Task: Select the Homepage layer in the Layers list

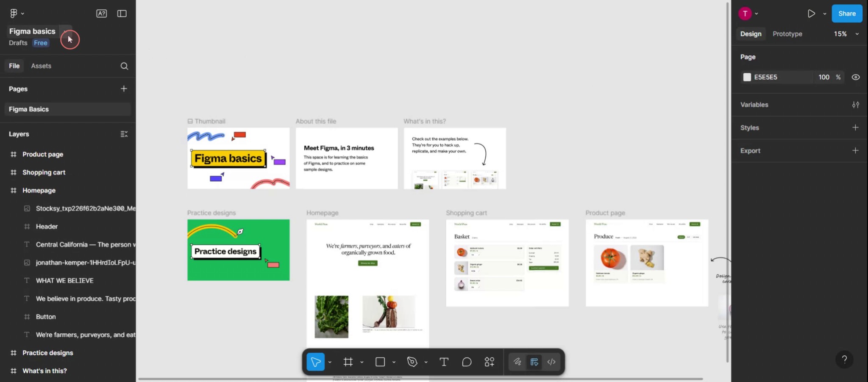Action: (39, 190)
